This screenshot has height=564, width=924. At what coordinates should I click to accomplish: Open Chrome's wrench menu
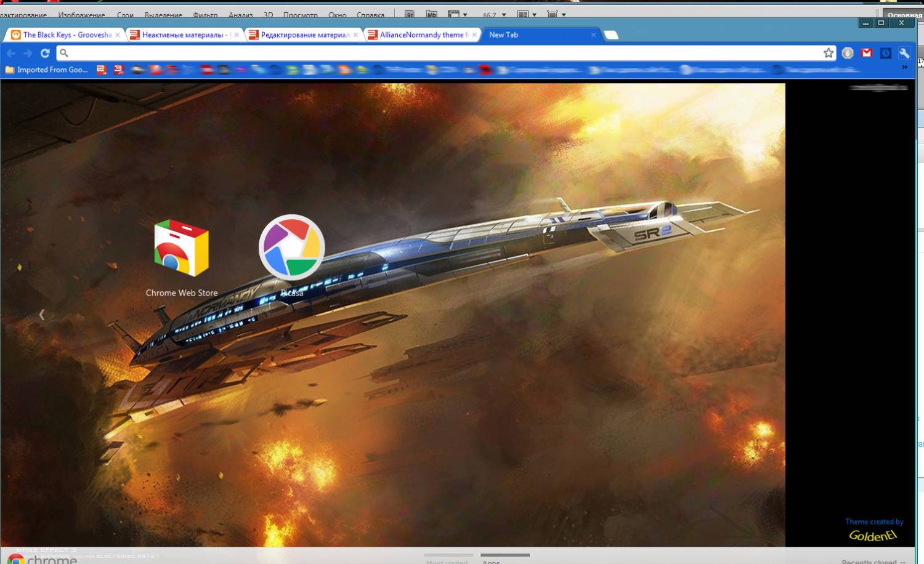904,53
